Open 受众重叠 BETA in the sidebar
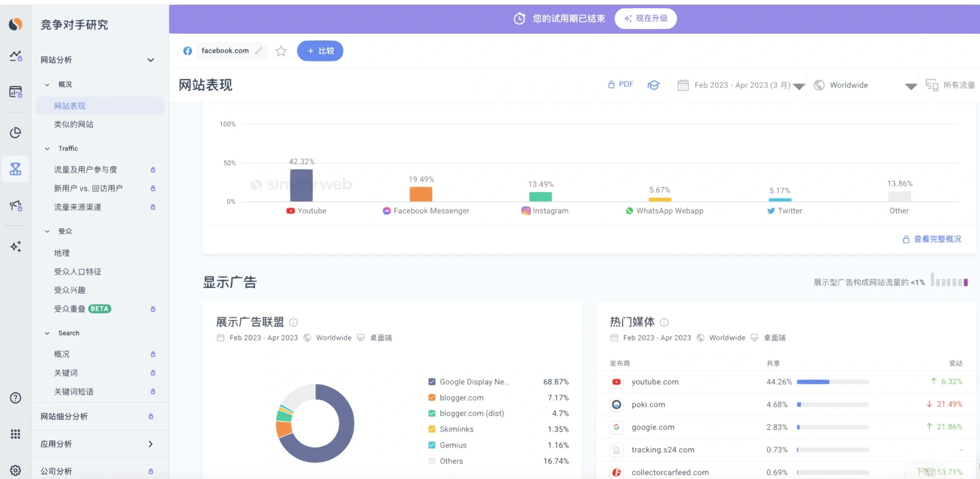The width and height of the screenshot is (980, 479). coord(82,309)
